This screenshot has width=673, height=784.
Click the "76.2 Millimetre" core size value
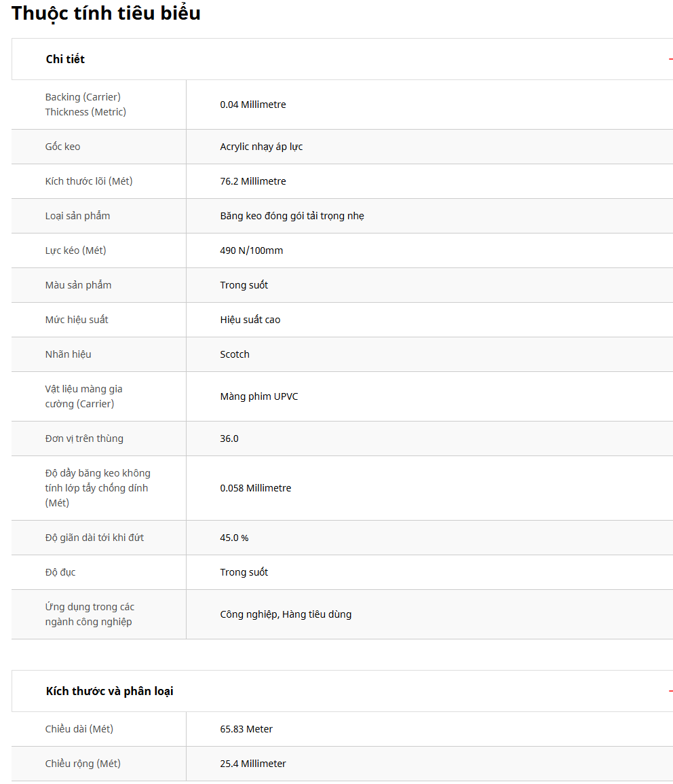click(253, 181)
